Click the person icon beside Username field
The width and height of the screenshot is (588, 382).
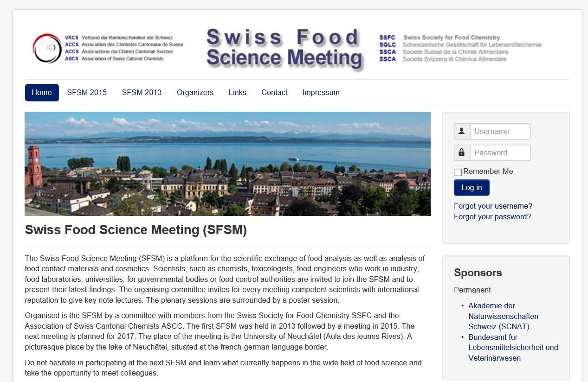461,131
